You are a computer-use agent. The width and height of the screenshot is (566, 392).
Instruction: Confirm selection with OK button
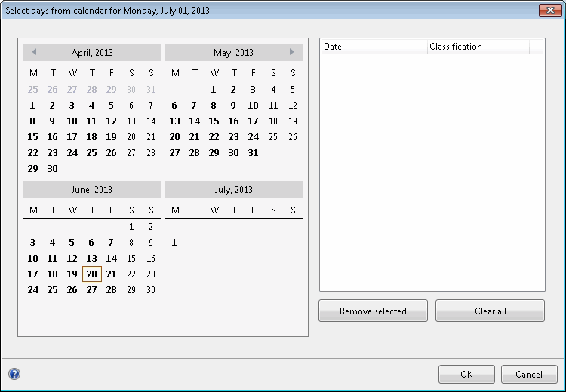pos(466,374)
